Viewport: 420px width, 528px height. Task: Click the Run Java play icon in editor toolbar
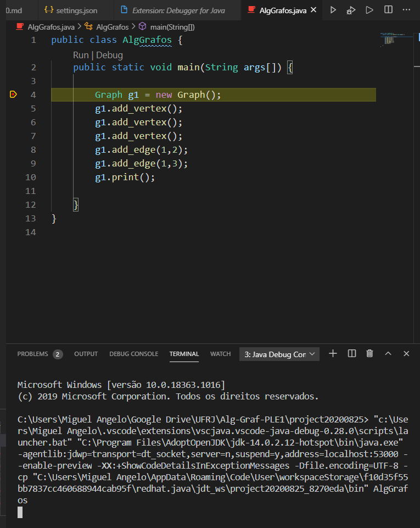(333, 10)
